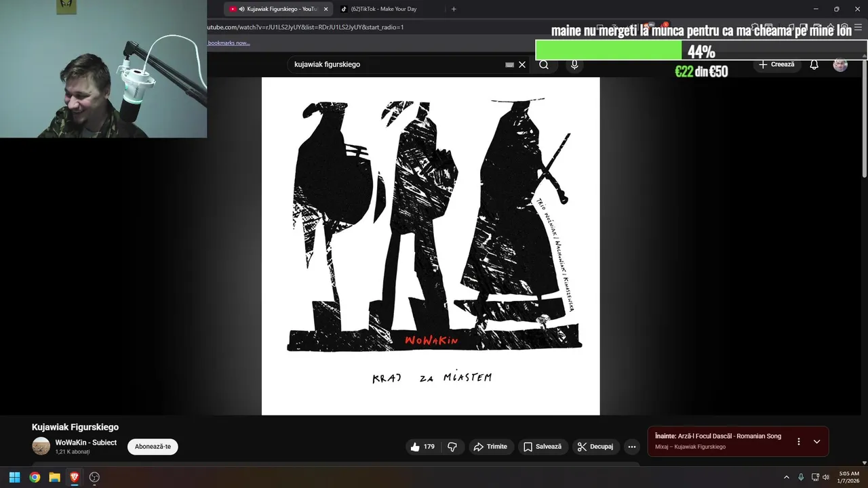Click the '1,21 K abonați' subscriber count

73,451
